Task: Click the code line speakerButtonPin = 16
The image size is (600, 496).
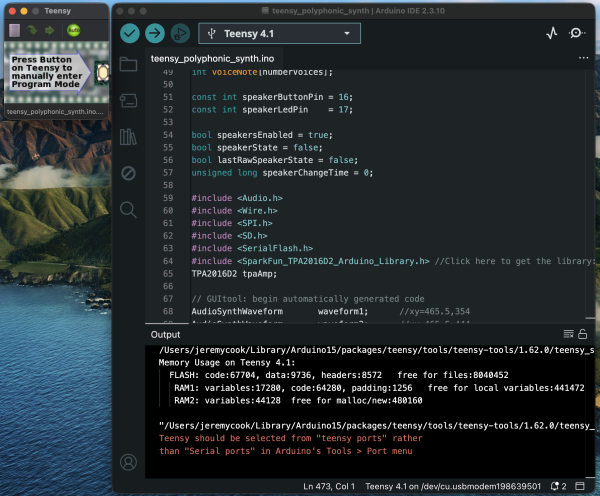Action: pyautogui.click(x=272, y=97)
